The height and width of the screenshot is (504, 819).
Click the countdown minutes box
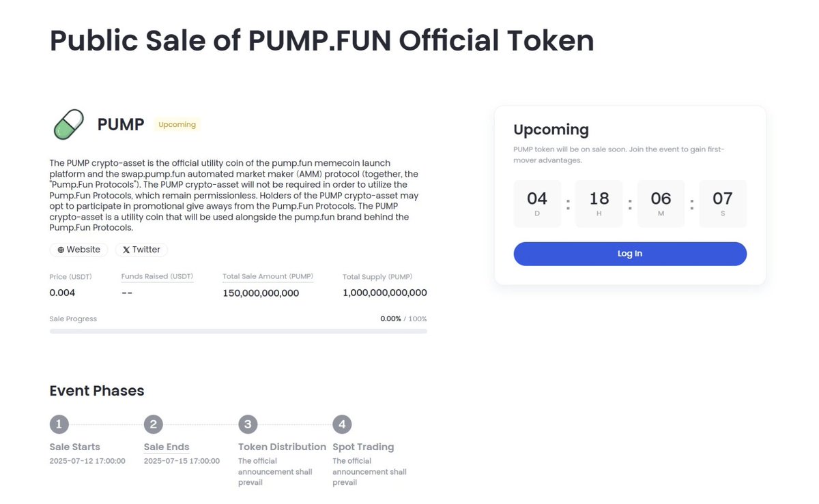click(661, 203)
